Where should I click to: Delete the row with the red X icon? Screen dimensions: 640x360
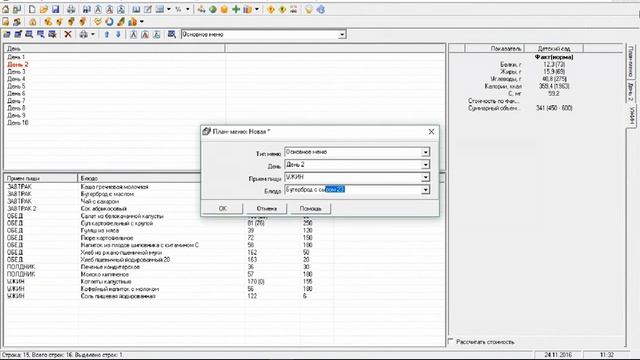(x=68, y=34)
